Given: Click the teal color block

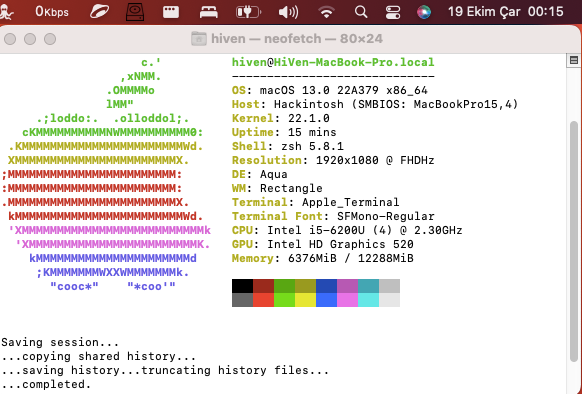Looking at the screenshot, I should click(369, 286).
